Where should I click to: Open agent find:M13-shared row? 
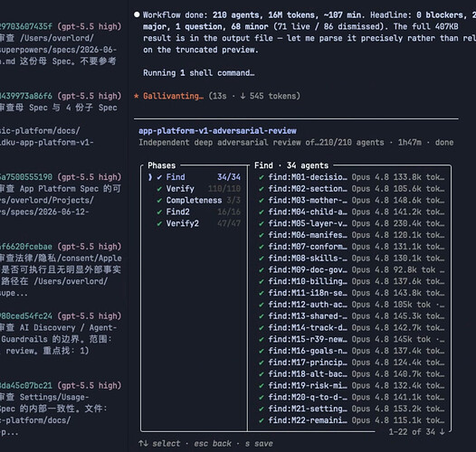351,316
